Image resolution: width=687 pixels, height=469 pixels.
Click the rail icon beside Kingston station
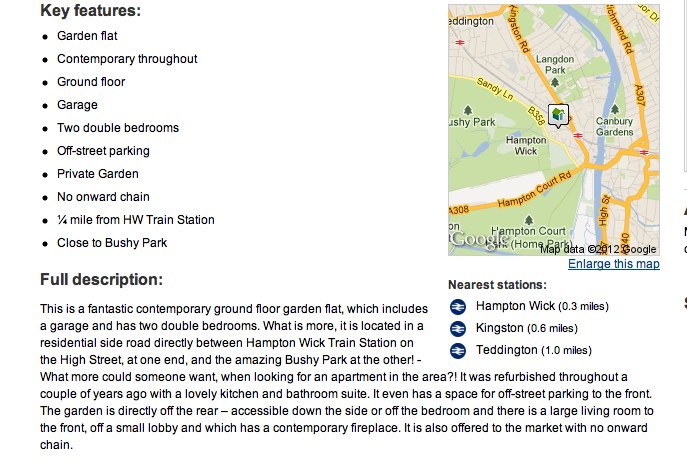(x=458, y=328)
